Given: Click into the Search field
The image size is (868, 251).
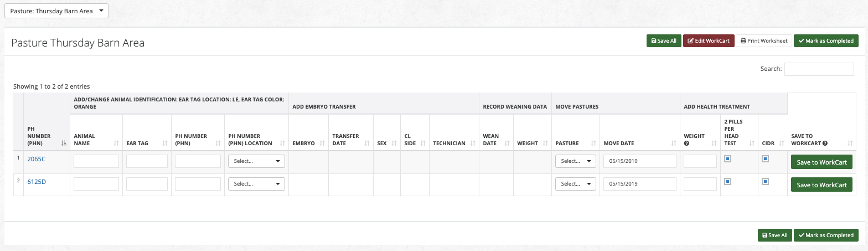Looking at the screenshot, I should tap(819, 69).
